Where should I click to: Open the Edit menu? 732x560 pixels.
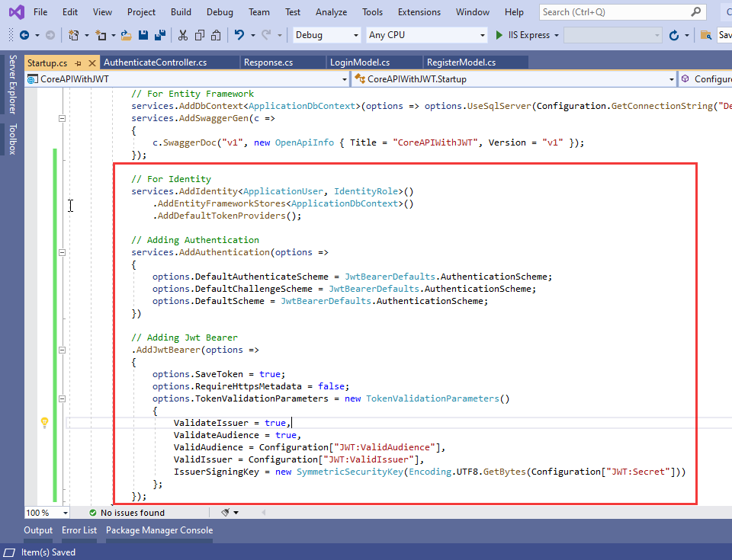[x=70, y=12]
